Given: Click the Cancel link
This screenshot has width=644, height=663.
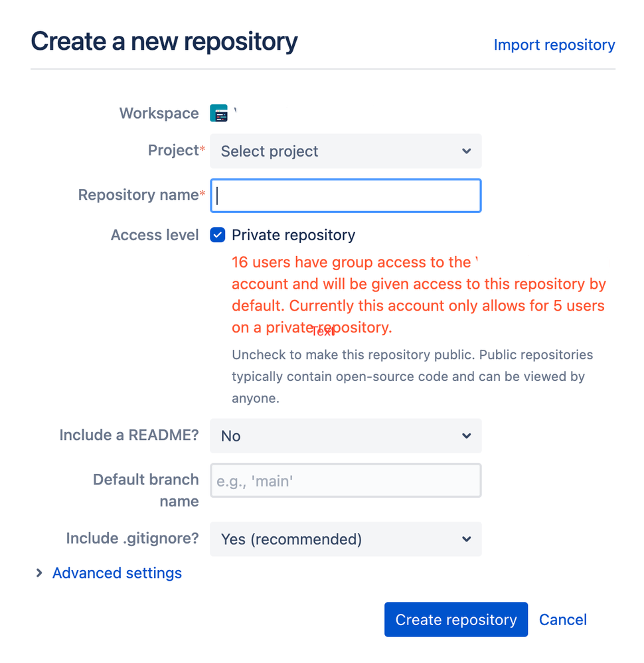Looking at the screenshot, I should tap(562, 619).
